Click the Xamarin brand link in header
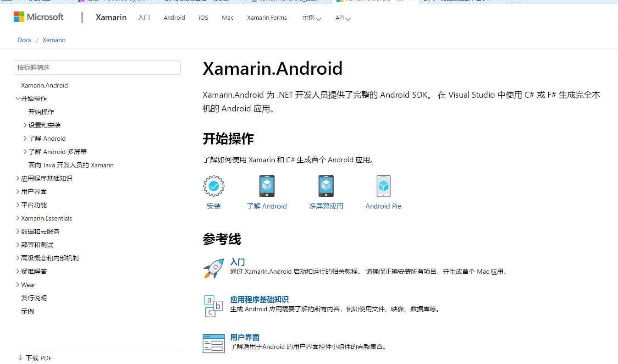The height and width of the screenshot is (364, 618). click(111, 17)
